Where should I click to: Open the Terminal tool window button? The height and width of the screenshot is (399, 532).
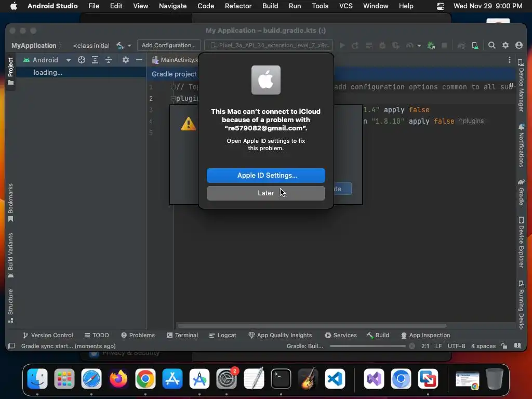tap(182, 335)
